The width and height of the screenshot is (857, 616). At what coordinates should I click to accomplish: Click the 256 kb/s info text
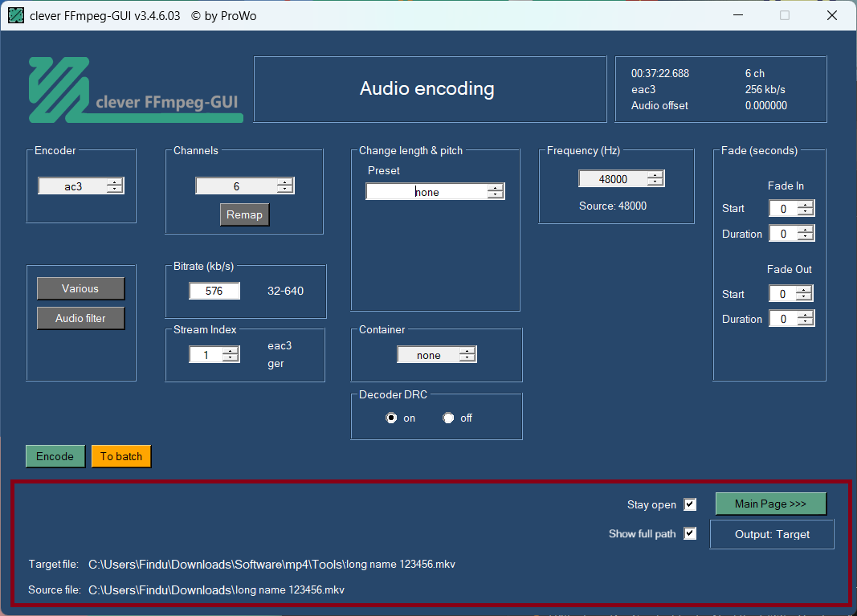tap(765, 90)
